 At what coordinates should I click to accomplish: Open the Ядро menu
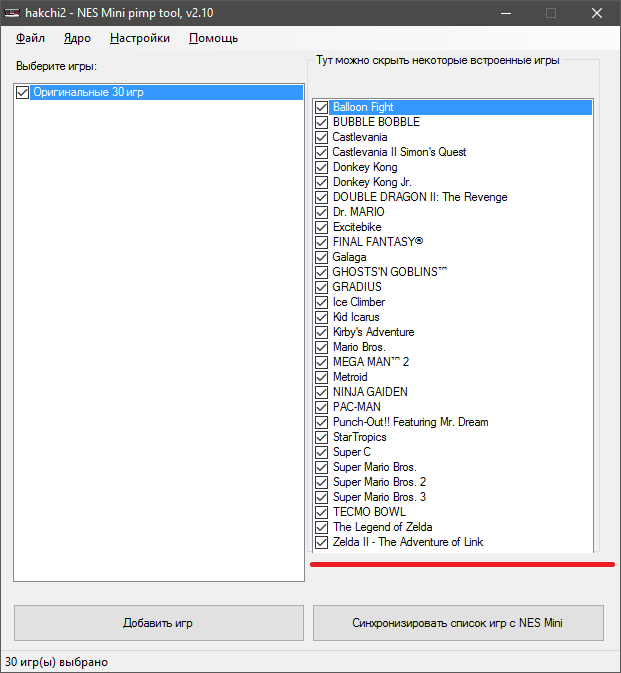tap(77, 38)
